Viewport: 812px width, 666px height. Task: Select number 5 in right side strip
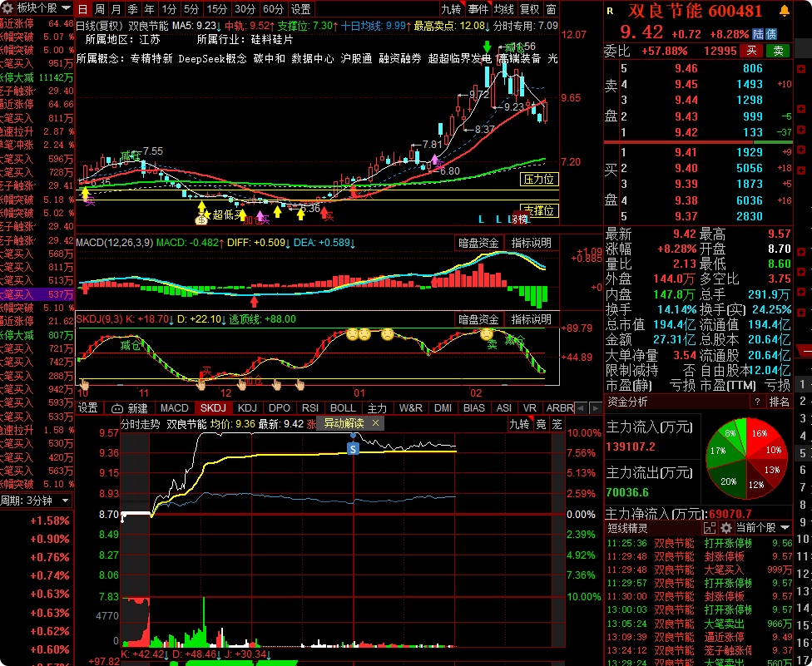[803, 453]
